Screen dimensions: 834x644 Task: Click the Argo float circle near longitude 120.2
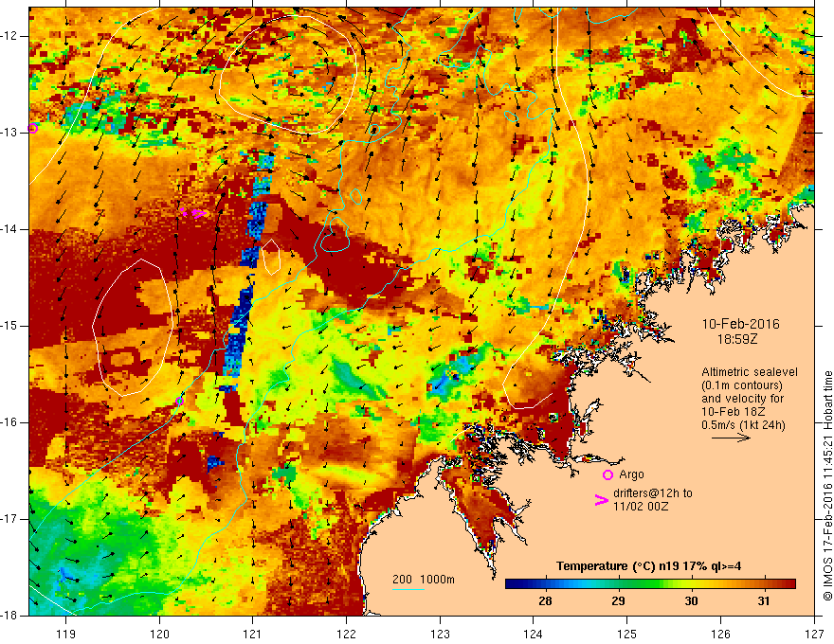coord(179,402)
